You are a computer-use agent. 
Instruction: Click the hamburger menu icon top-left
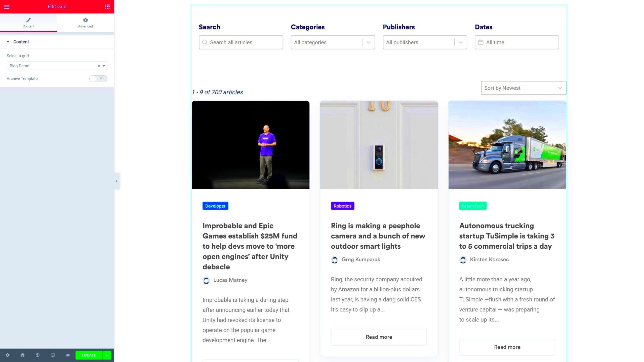7,7
